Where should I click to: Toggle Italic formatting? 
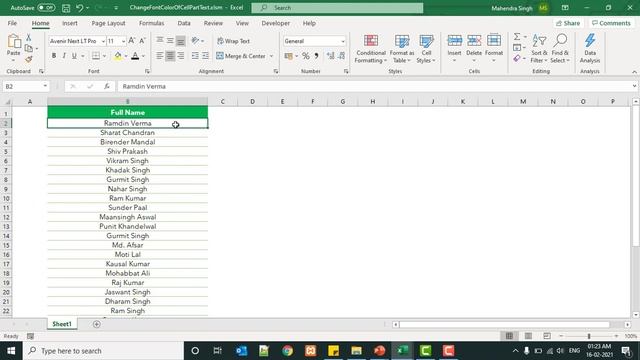tap(64, 56)
